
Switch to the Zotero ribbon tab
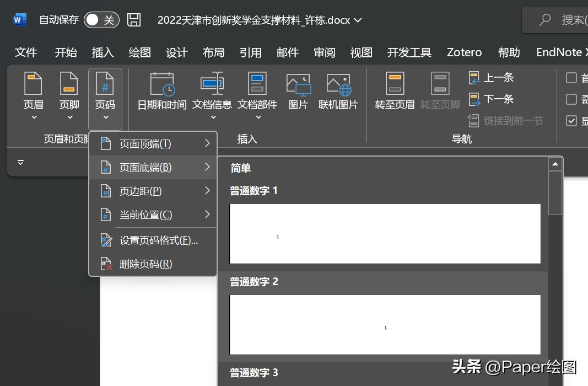pos(463,52)
